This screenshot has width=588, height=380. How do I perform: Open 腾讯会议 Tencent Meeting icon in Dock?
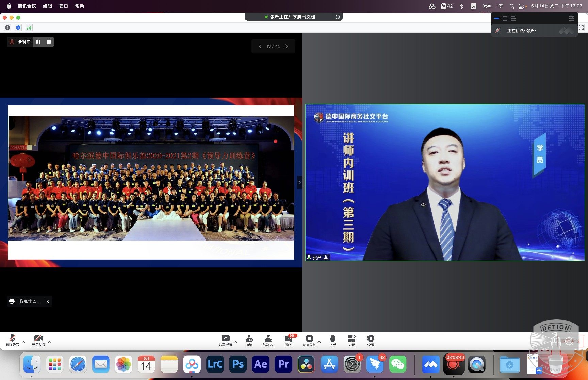point(431,364)
